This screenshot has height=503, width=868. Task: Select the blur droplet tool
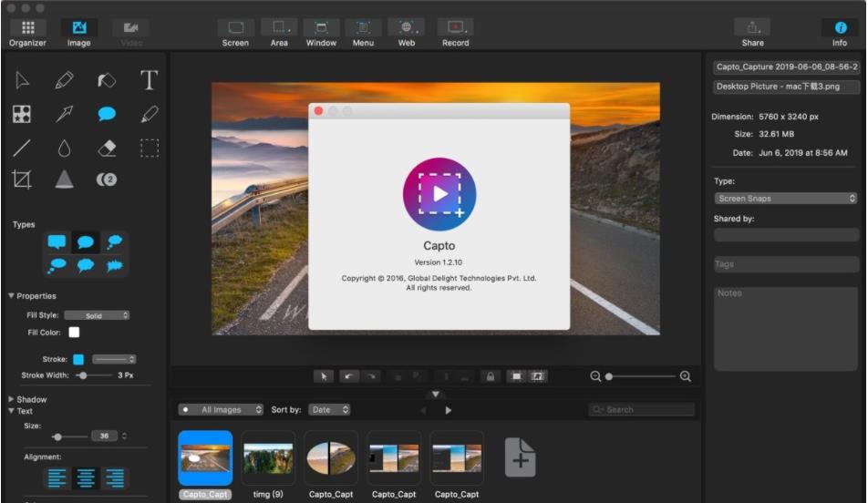64,149
